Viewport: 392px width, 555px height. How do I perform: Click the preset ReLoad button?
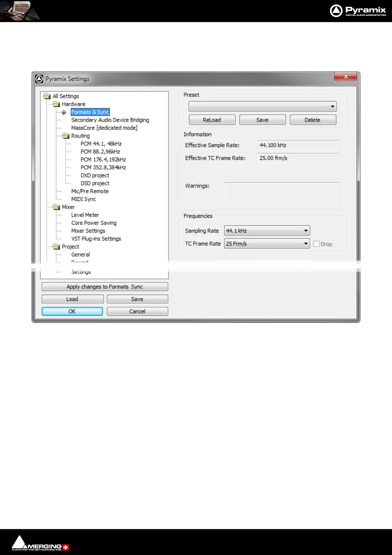[x=212, y=120]
